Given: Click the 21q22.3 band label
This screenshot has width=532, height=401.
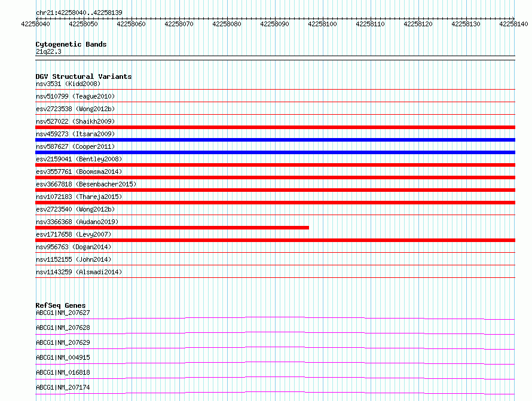Looking at the screenshot, I should click(48, 51).
